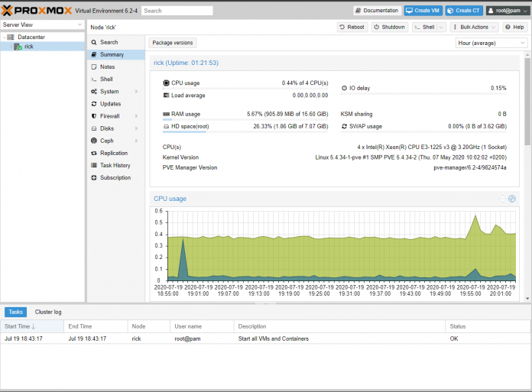Select the Tasks tab
Screen dimensions: 532x392
point(16,312)
